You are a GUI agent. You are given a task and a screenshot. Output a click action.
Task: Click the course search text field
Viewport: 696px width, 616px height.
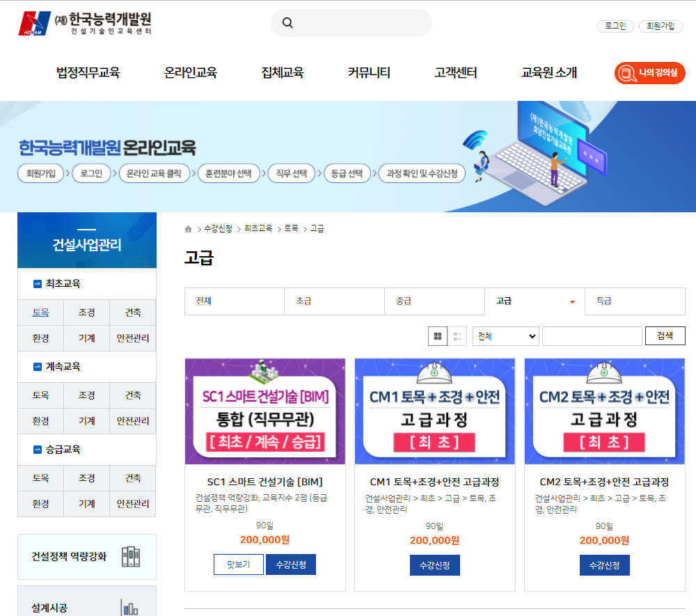[592, 336]
